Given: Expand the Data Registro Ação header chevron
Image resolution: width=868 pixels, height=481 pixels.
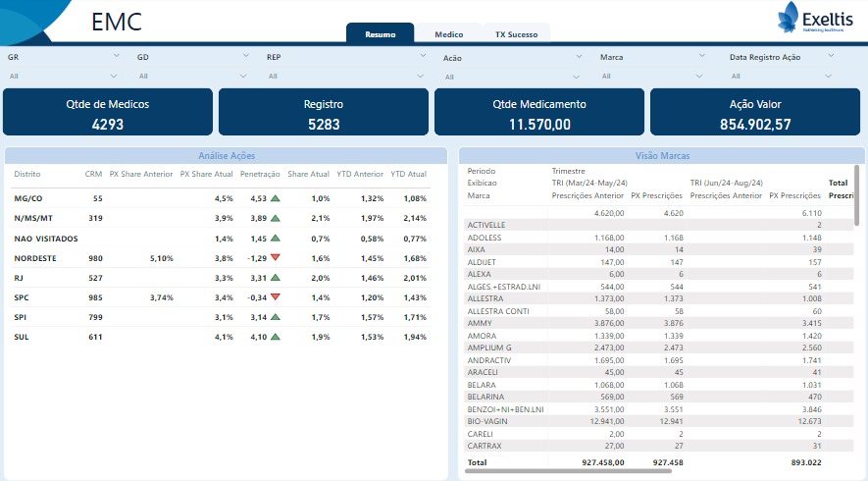Looking at the screenshot, I should coord(831,56).
